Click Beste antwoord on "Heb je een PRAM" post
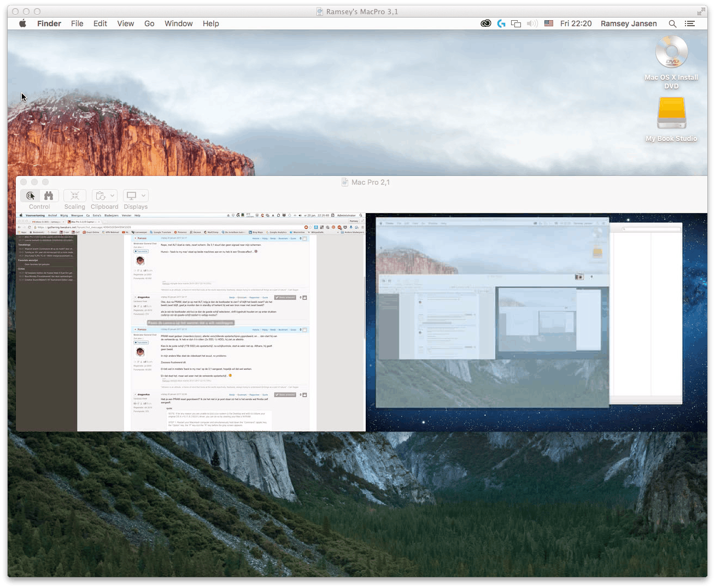 tap(285, 395)
